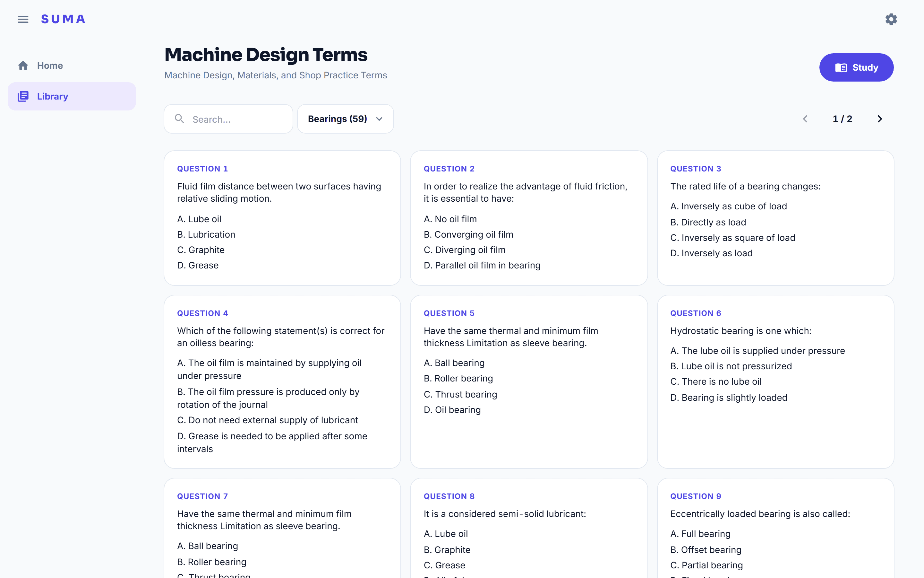
Task: Click the Question 2 label
Action: point(449,169)
